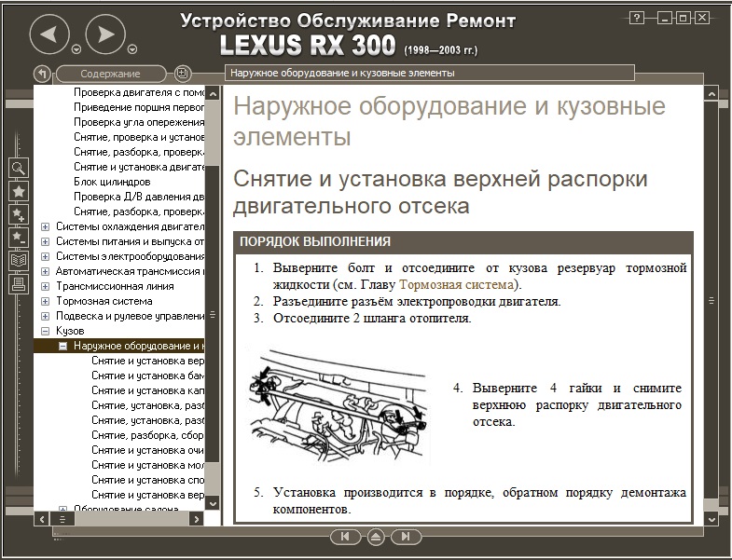
Task: Click ПОРЯДОК ВЫПОЛНЕНИЯ section header
Action: click(x=463, y=241)
